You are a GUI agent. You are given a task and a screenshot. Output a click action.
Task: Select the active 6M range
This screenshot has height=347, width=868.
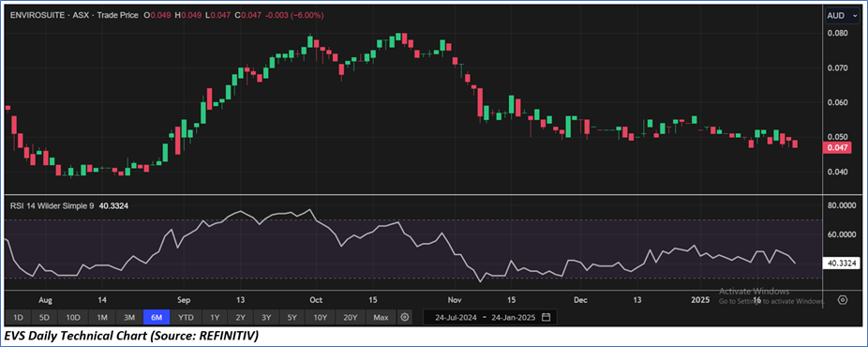point(157,318)
